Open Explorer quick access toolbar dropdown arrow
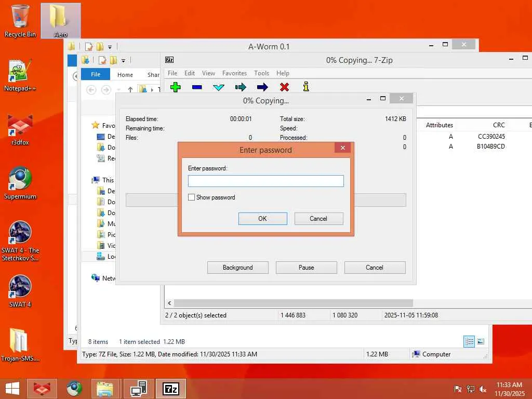Viewport: 532px width, 399px height. pos(123,61)
